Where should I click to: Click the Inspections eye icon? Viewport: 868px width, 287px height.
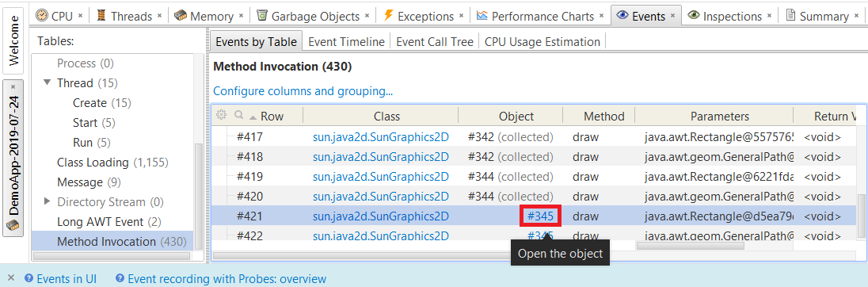tap(694, 16)
